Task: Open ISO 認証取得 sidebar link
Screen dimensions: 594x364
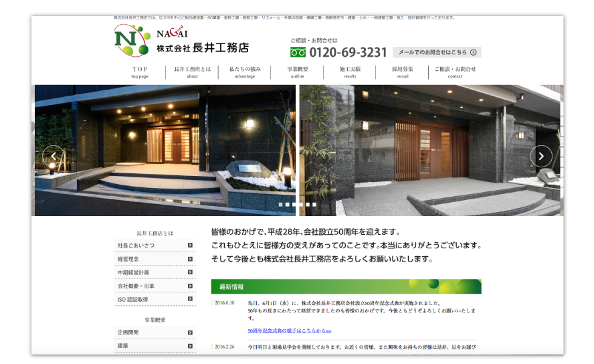Action: coord(155,299)
